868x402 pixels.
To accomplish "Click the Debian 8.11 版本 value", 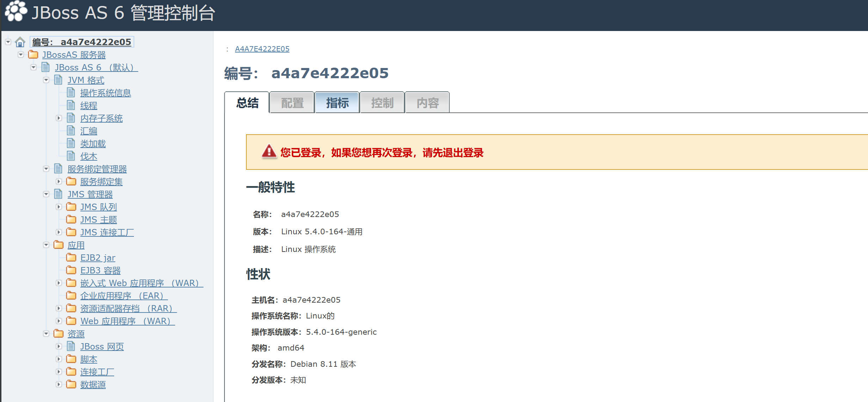I will (323, 364).
